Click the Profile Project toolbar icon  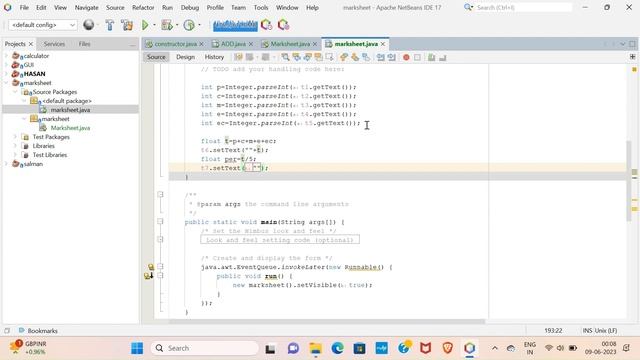pyautogui.click(x=189, y=25)
